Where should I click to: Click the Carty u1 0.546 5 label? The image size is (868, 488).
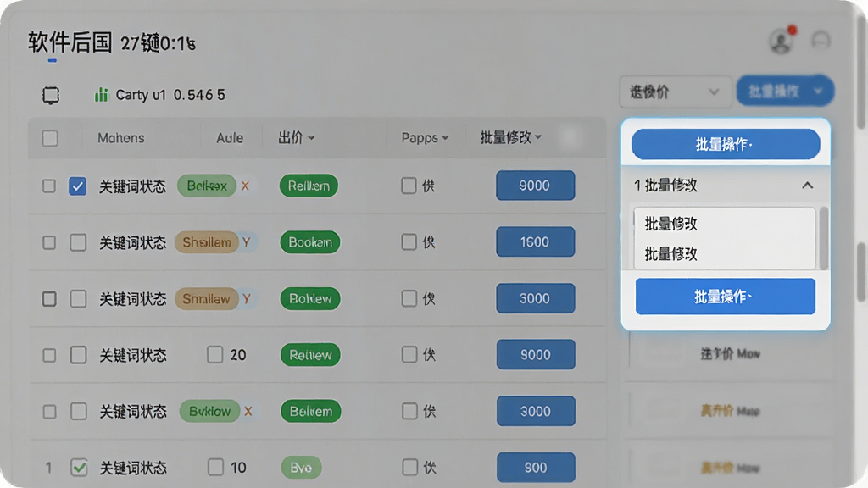170,95
